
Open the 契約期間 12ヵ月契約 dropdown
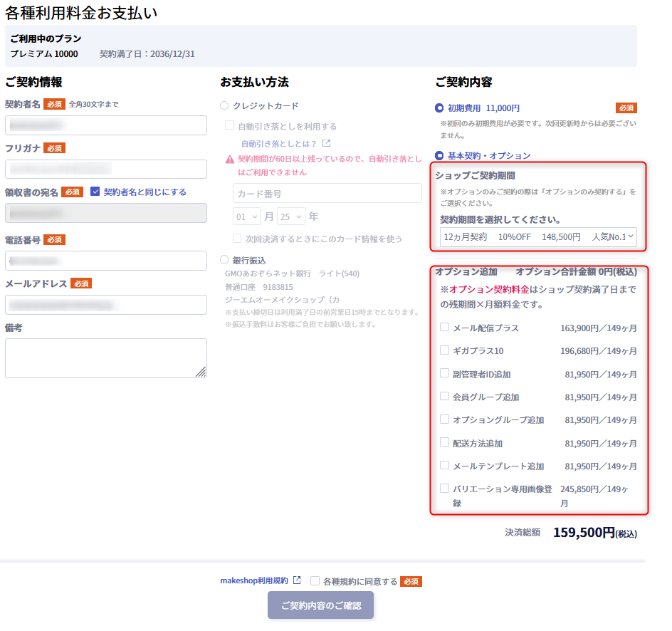click(537, 236)
